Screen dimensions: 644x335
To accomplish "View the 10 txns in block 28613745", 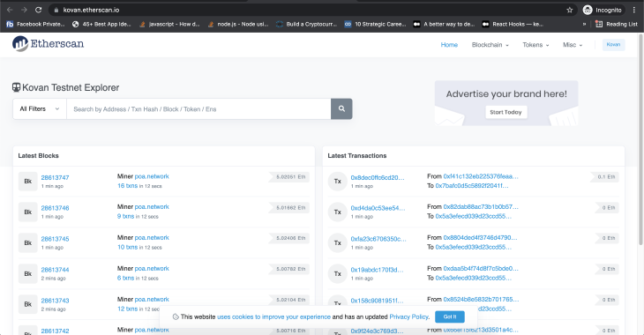I will pos(127,247).
